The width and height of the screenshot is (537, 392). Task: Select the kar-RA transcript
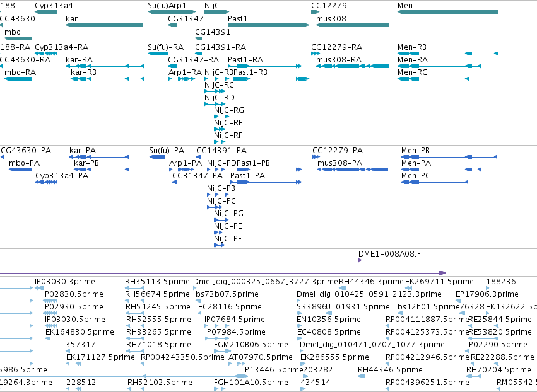point(105,66)
